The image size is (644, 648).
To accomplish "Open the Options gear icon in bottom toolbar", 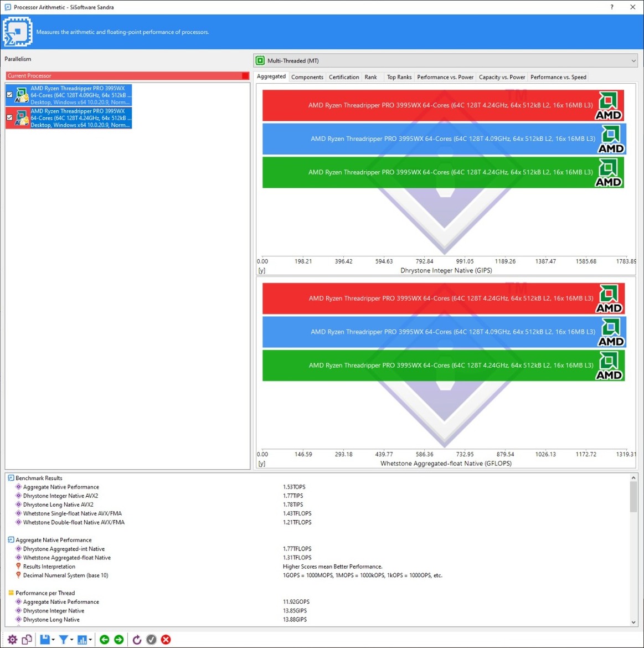I will 12,639.
